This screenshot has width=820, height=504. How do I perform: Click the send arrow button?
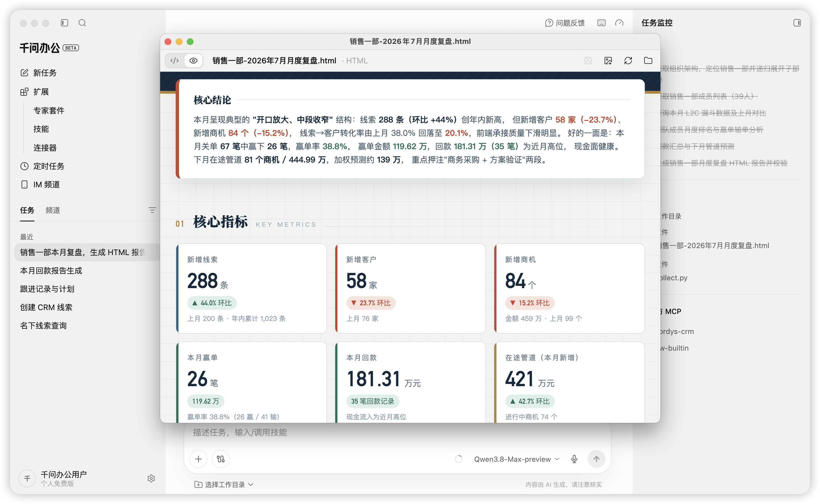[596, 459]
